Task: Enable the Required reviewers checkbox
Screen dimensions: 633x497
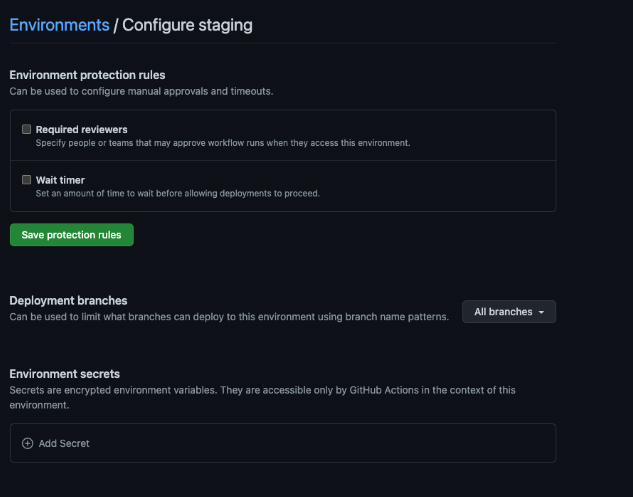Action: click(x=27, y=129)
